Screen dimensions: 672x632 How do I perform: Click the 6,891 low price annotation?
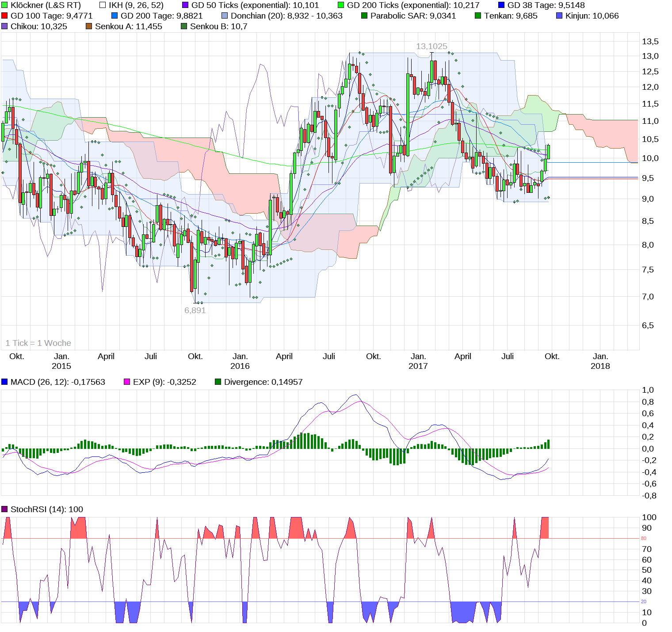tap(195, 310)
